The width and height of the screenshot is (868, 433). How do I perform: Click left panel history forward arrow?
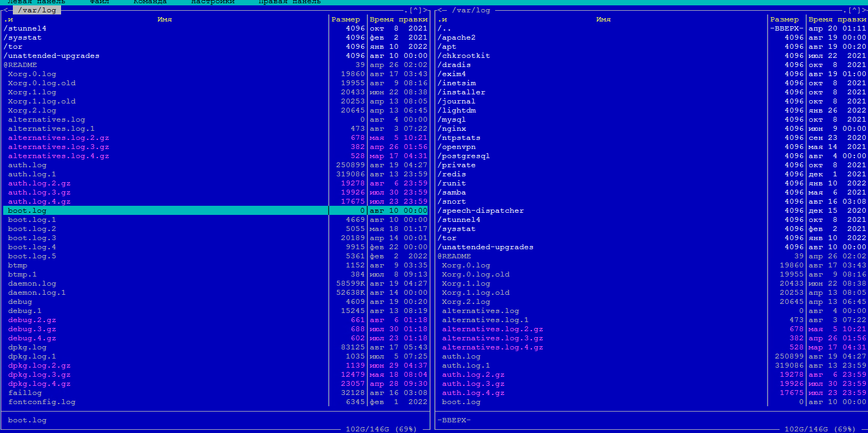click(426, 10)
